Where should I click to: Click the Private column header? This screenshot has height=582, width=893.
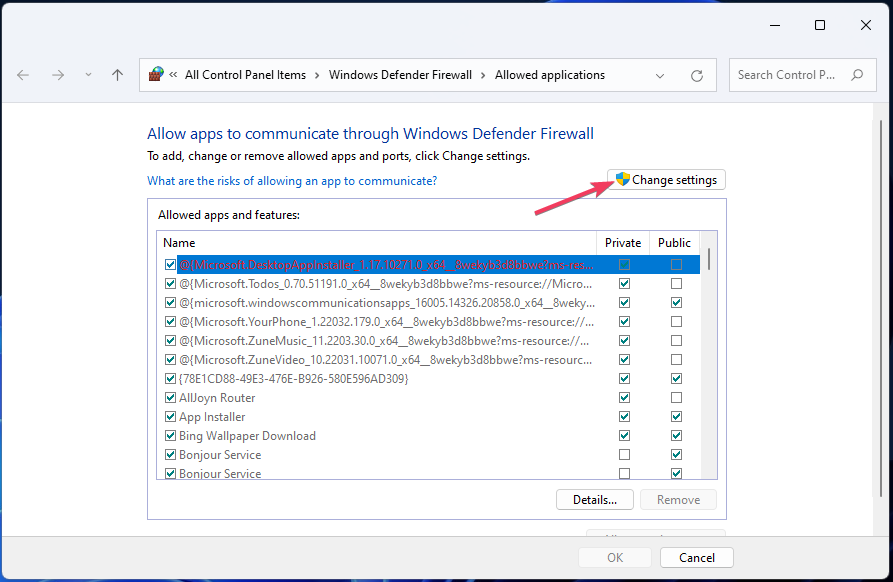pos(622,243)
